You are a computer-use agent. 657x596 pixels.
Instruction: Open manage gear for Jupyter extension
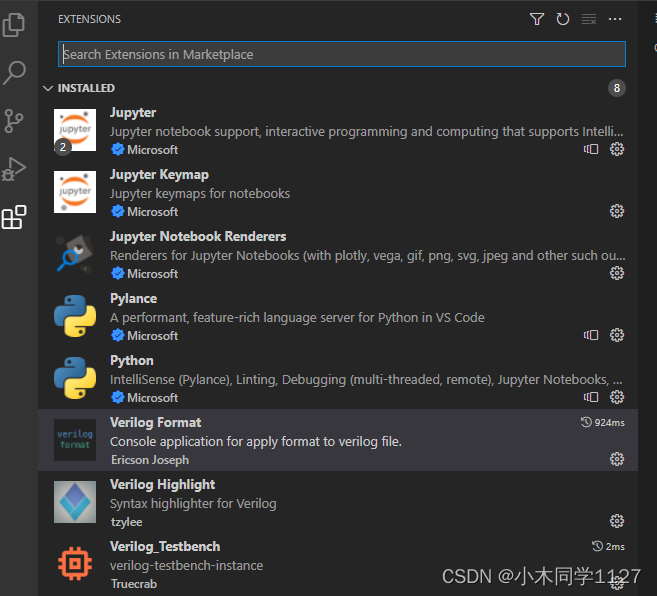616,149
